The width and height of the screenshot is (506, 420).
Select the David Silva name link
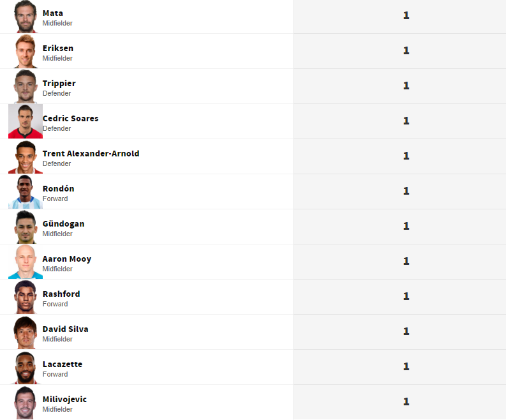coord(65,329)
